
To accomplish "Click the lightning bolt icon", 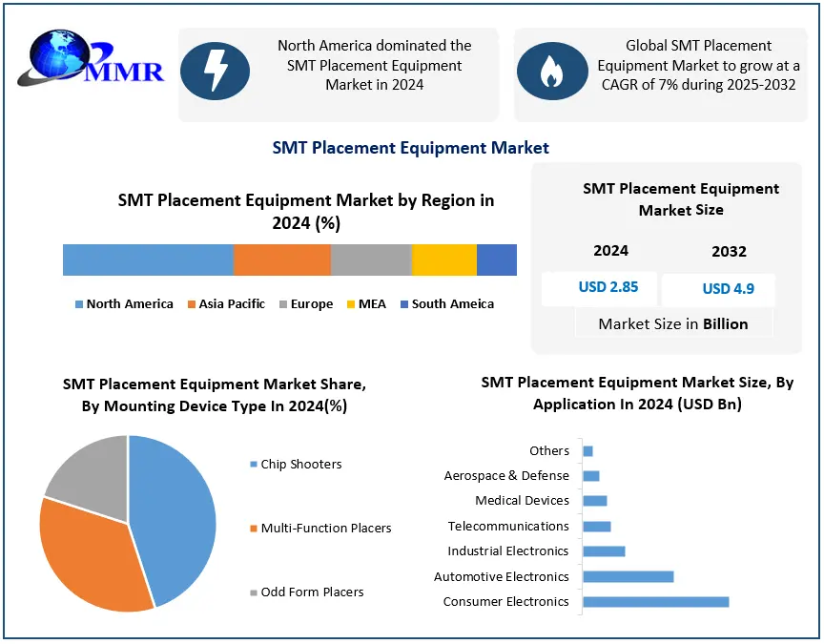I will coord(215,72).
